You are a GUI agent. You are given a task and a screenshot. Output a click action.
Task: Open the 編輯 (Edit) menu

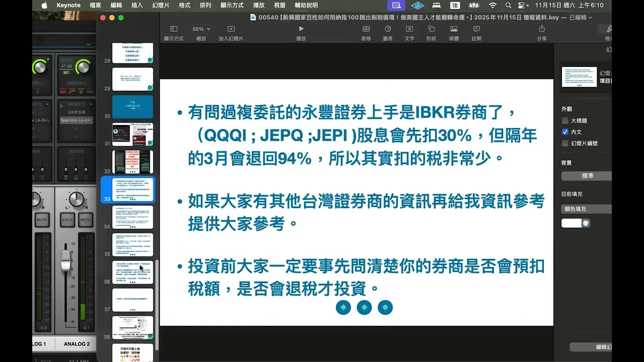click(116, 5)
